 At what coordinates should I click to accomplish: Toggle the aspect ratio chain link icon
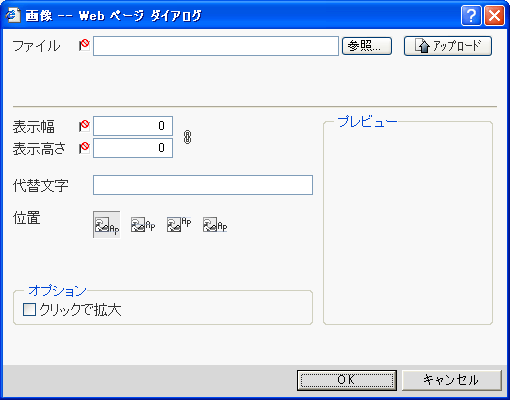[x=187, y=137]
